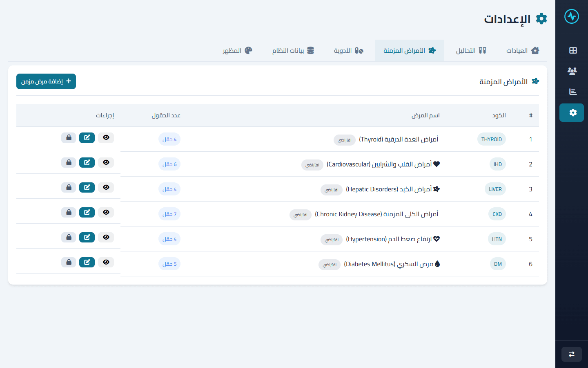Screen dimensions: 588x368
Task: Click the اسم المرض column header
Action: 425,115
